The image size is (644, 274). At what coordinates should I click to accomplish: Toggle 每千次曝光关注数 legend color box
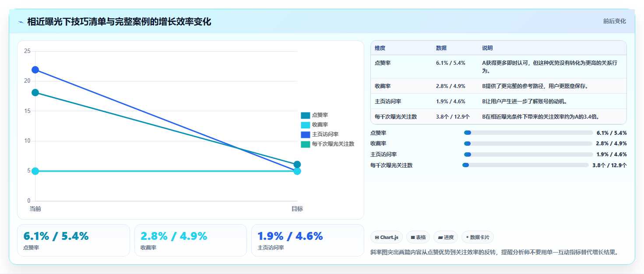[305, 144]
